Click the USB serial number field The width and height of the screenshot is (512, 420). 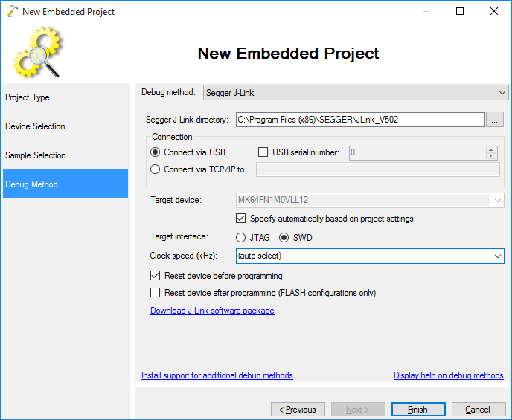click(x=417, y=153)
